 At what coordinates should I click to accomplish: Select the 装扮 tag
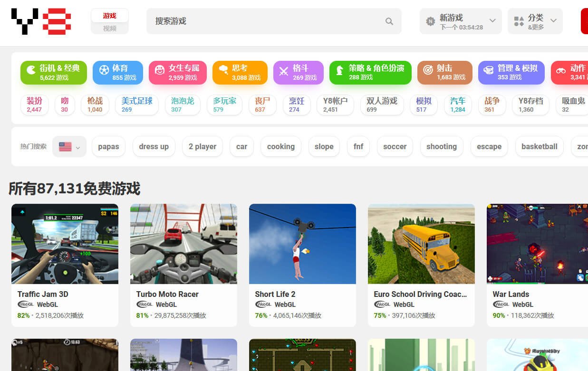tap(35, 105)
